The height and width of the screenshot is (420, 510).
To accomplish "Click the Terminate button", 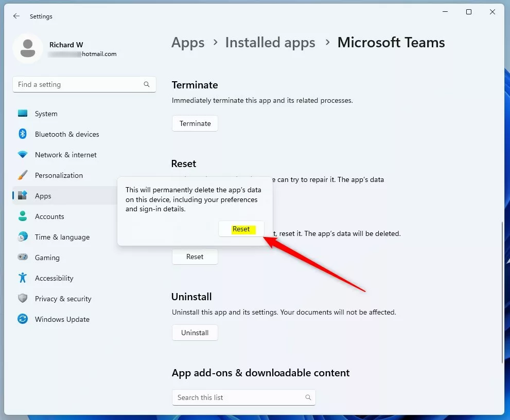I will click(x=195, y=123).
